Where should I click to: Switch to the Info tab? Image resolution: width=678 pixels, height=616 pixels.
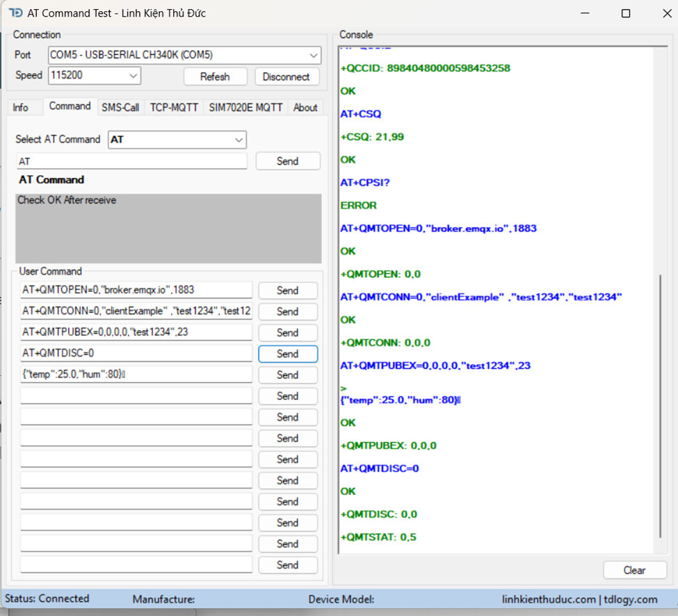[21, 107]
